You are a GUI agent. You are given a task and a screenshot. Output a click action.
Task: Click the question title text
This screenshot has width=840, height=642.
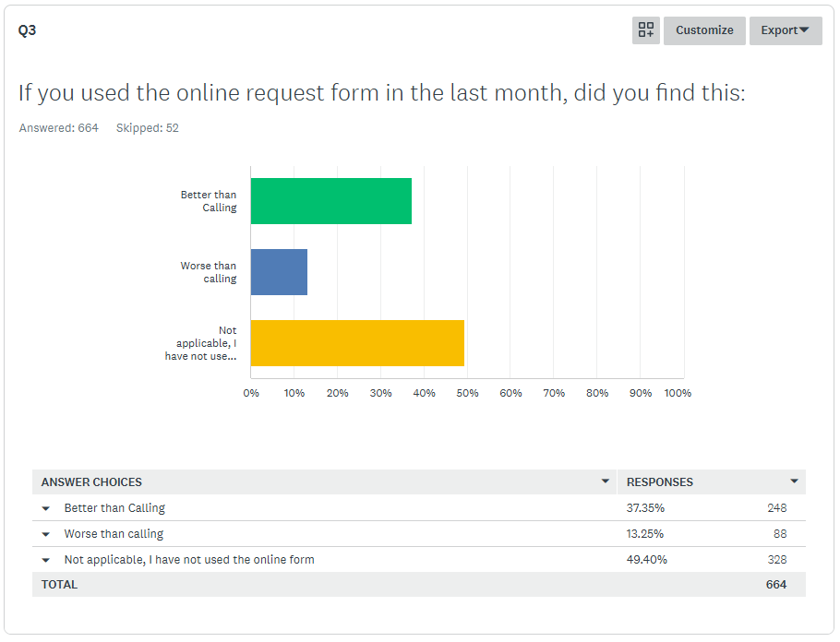click(x=381, y=93)
